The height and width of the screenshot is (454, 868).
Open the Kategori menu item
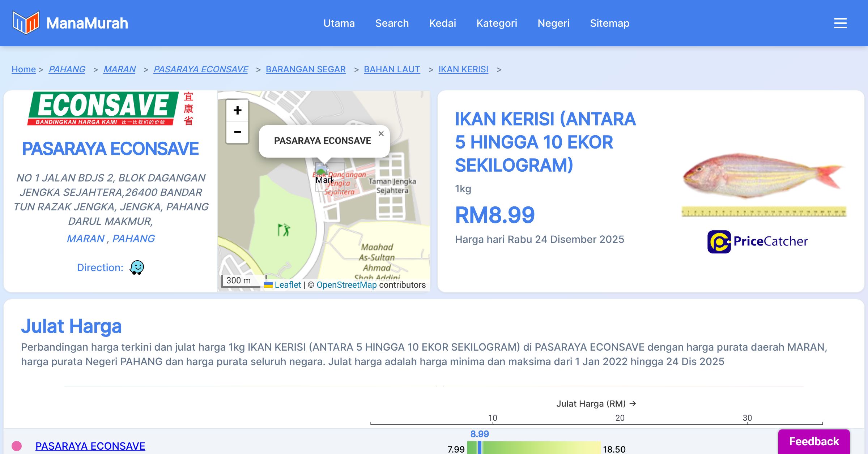(497, 23)
